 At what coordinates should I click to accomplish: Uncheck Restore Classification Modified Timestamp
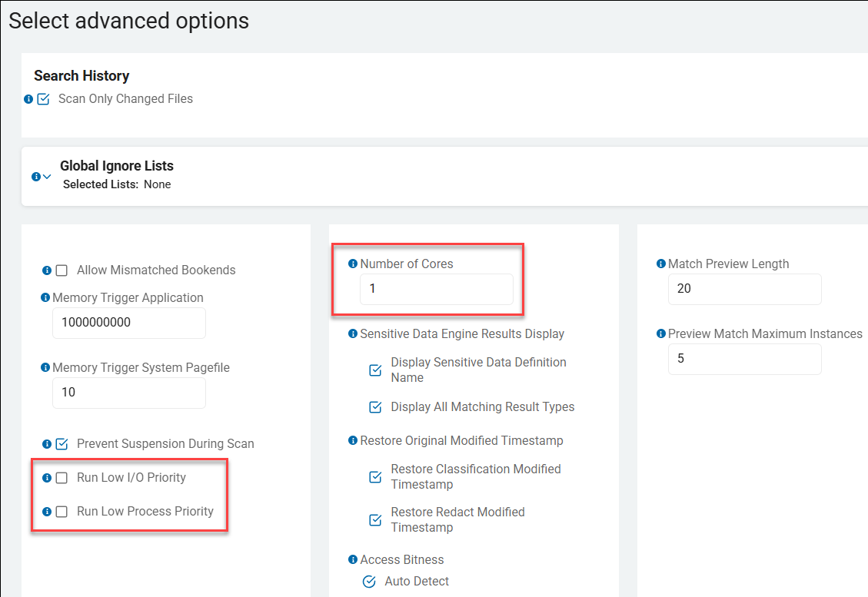click(x=375, y=477)
